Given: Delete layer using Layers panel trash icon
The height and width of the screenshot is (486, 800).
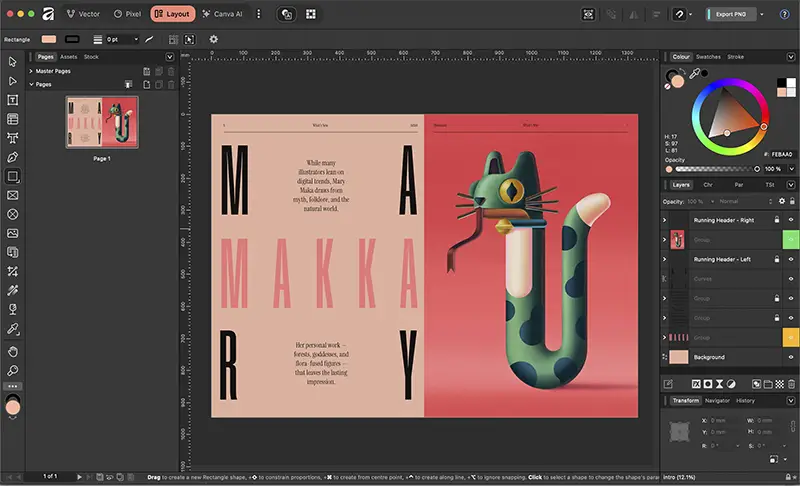Looking at the screenshot, I should point(791,384).
